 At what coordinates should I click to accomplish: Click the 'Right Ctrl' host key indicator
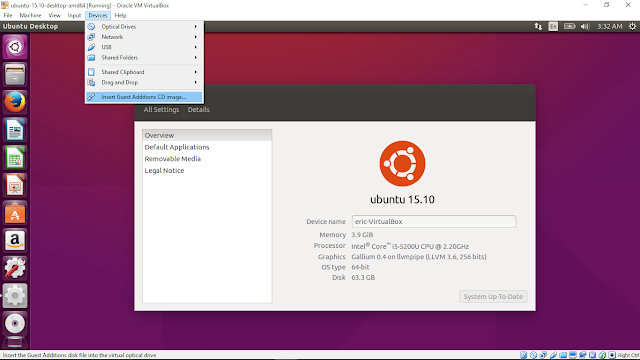(628, 355)
